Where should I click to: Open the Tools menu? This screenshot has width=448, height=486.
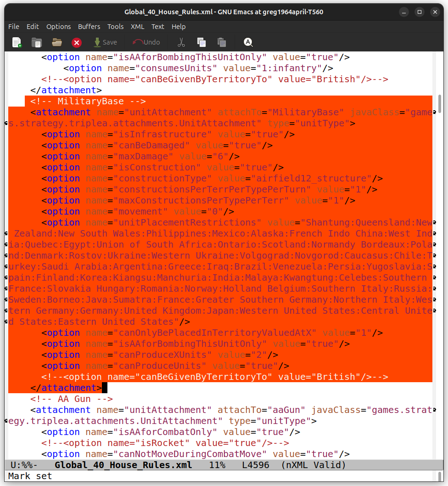(115, 27)
